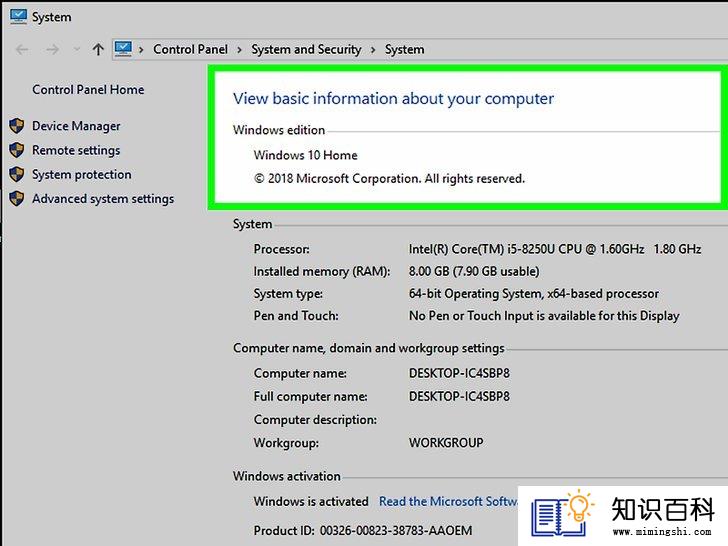Expand chevron before Control Panel breadcrumb
This screenshot has height=546, width=728.
(141, 50)
